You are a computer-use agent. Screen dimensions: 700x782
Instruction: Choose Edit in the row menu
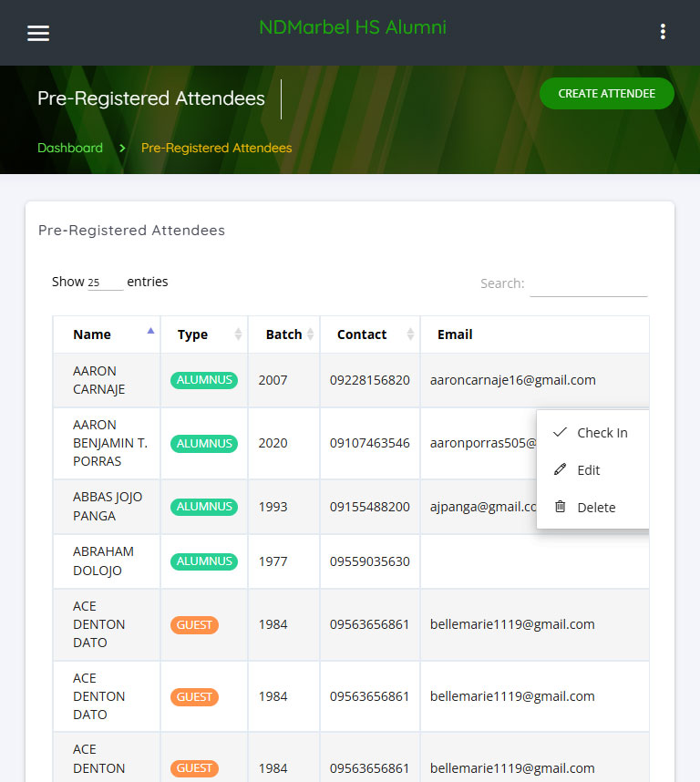click(589, 470)
